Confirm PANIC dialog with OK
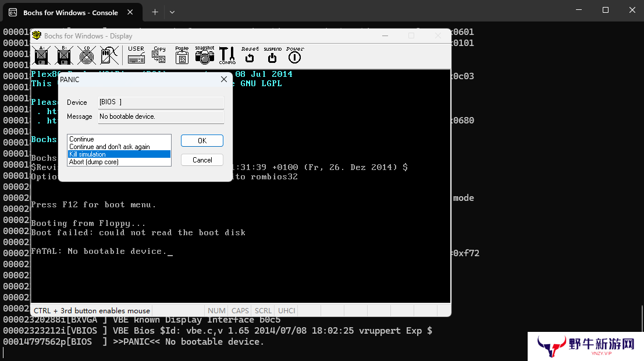644x361 pixels. point(202,141)
